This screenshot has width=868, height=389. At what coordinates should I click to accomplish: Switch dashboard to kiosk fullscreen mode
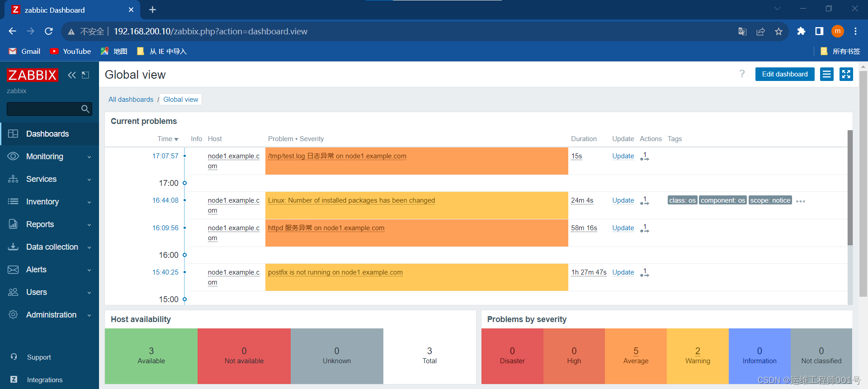pyautogui.click(x=846, y=74)
